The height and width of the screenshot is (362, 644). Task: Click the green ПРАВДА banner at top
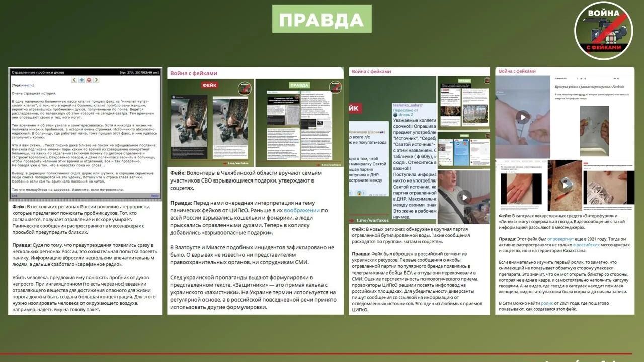click(321, 19)
